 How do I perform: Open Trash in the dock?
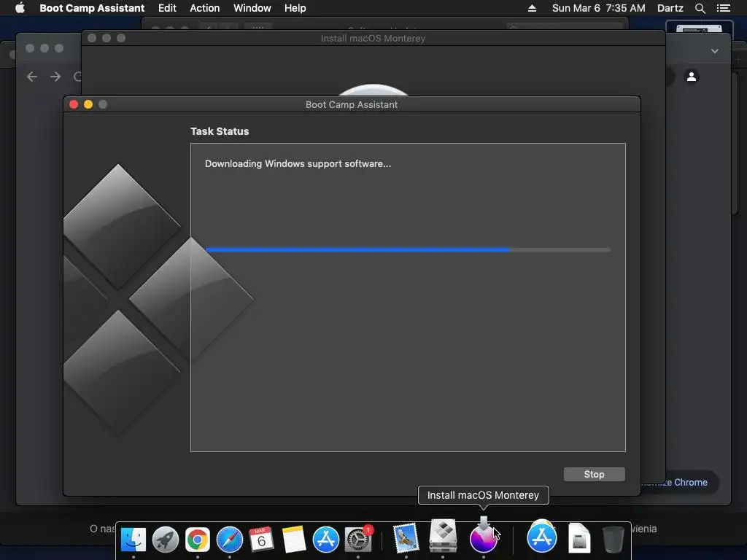[x=613, y=539]
